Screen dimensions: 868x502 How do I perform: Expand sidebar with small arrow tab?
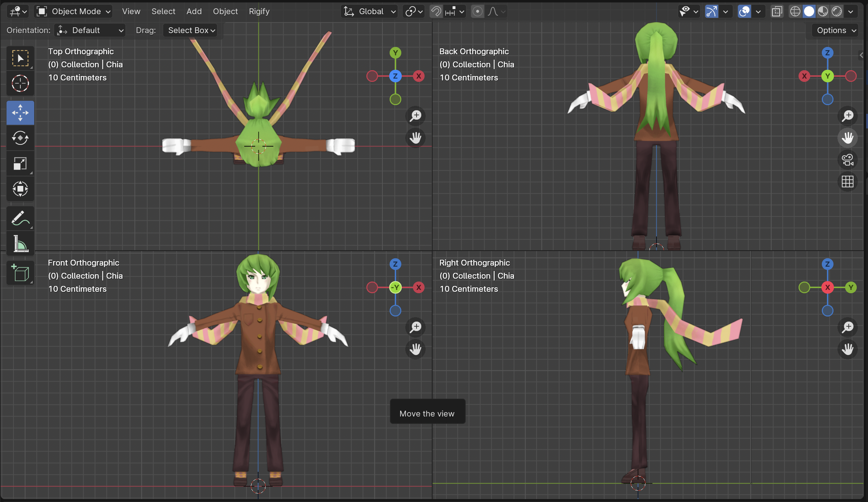(861, 55)
